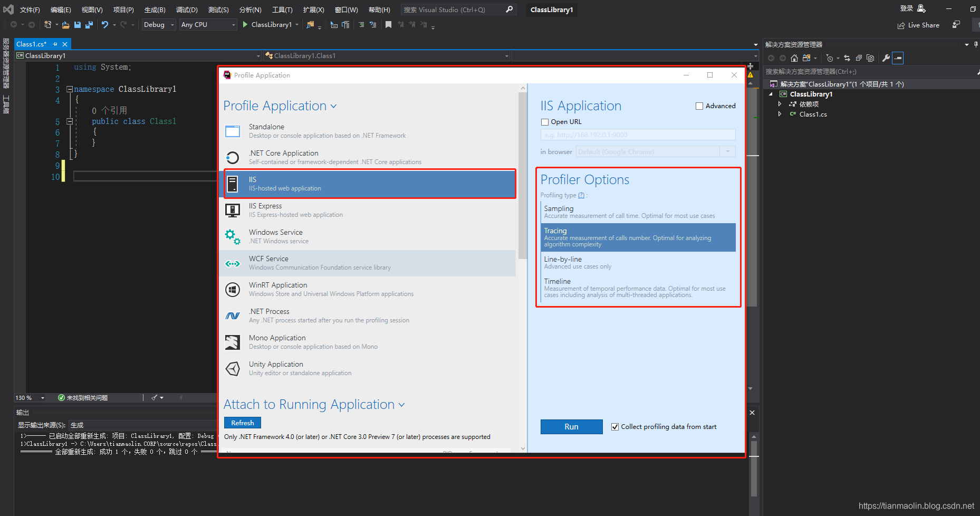
Task: Click the undo arrow toolbar icon
Action: (x=105, y=25)
